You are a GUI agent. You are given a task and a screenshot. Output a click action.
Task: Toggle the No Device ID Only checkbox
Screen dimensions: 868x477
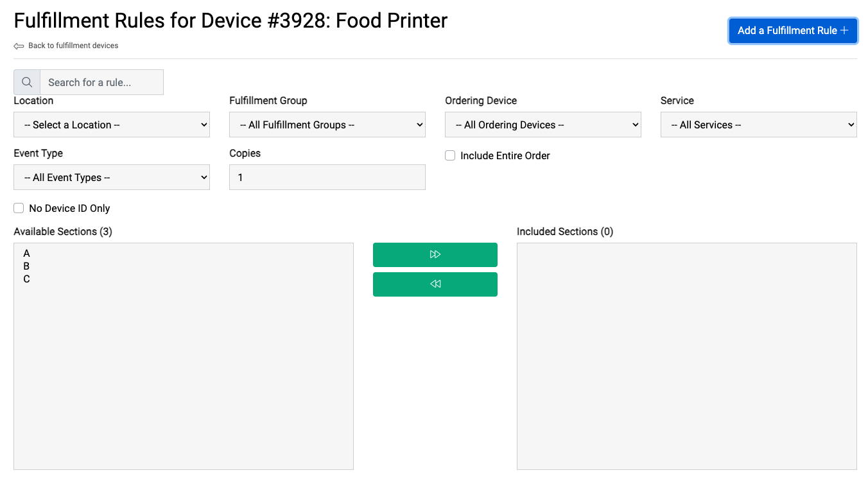[x=19, y=208]
